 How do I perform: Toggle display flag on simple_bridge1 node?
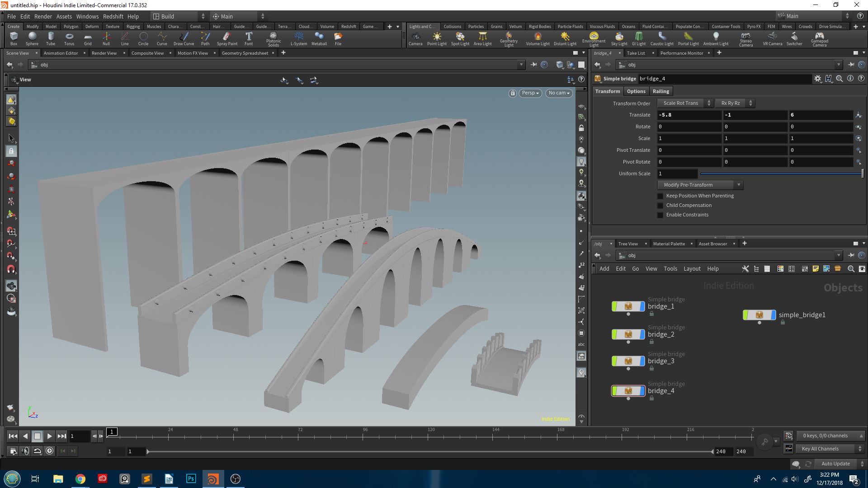[x=774, y=315]
